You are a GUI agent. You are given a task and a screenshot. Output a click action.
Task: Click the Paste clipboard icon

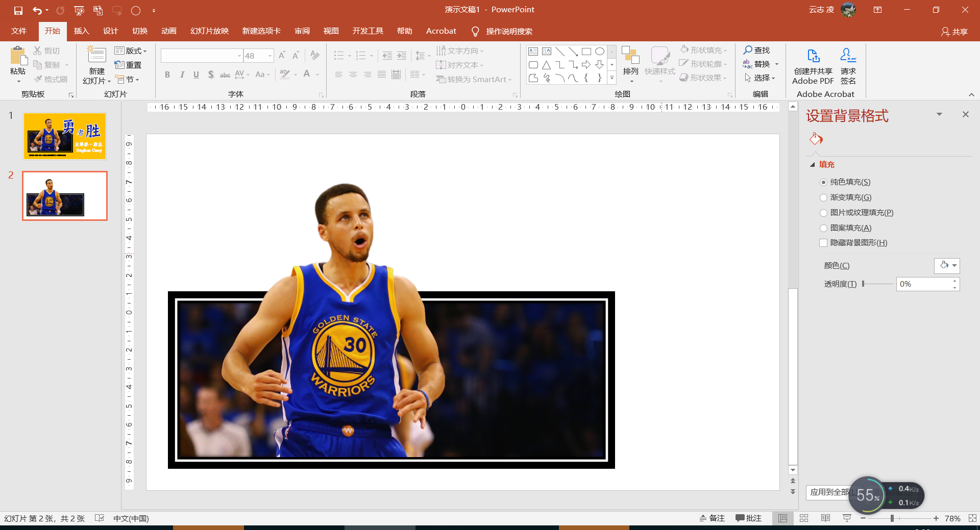(x=18, y=56)
